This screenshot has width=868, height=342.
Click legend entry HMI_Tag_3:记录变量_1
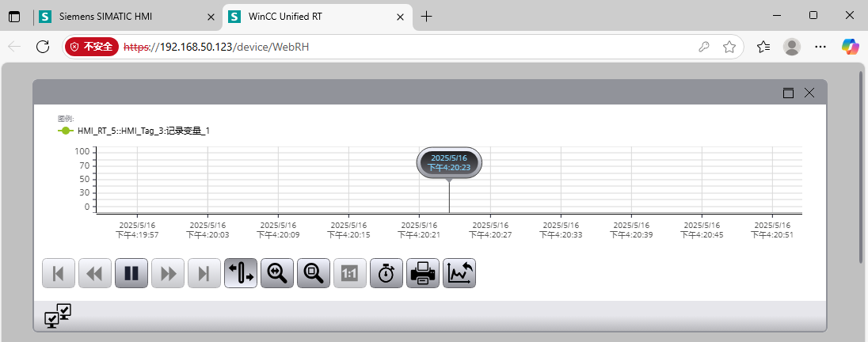tap(143, 131)
